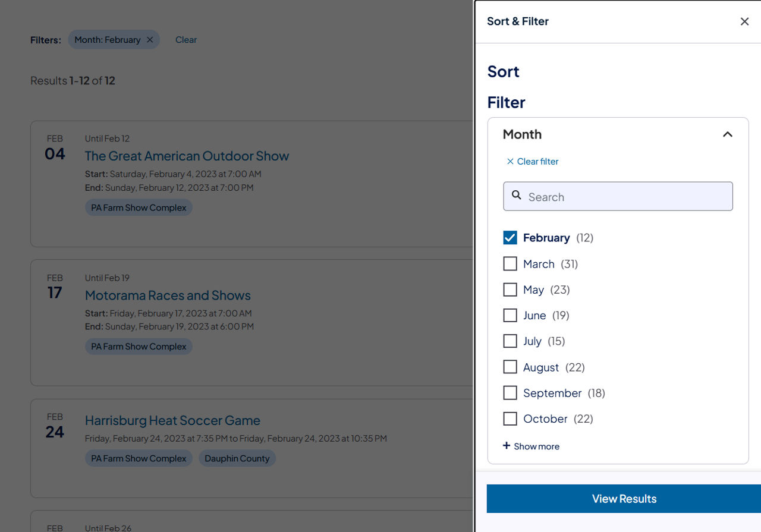Screen dimensions: 761x532
Task: Click the Month section title
Action: point(522,134)
